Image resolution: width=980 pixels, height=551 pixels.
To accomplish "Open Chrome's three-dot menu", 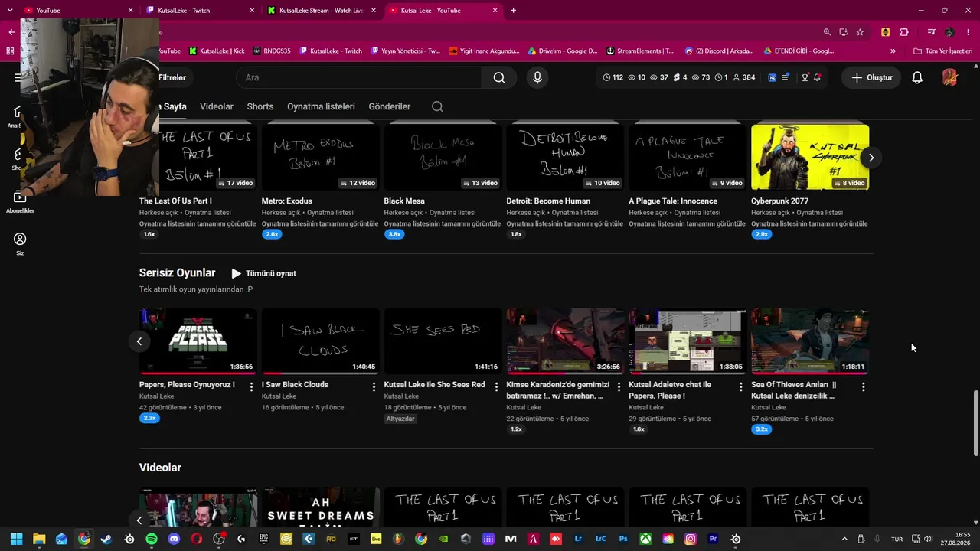I will pos(967,32).
